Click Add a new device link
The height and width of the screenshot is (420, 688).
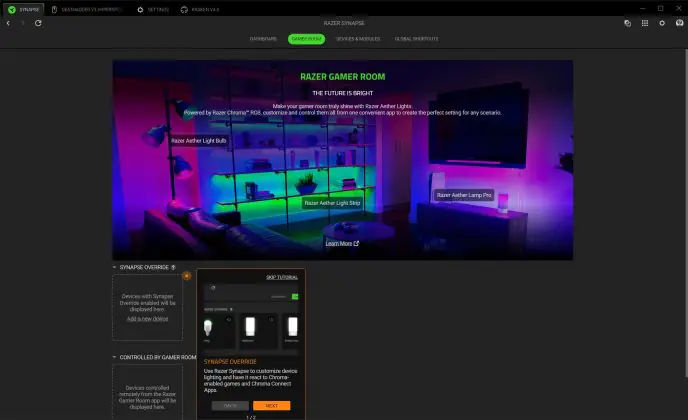pos(147,319)
